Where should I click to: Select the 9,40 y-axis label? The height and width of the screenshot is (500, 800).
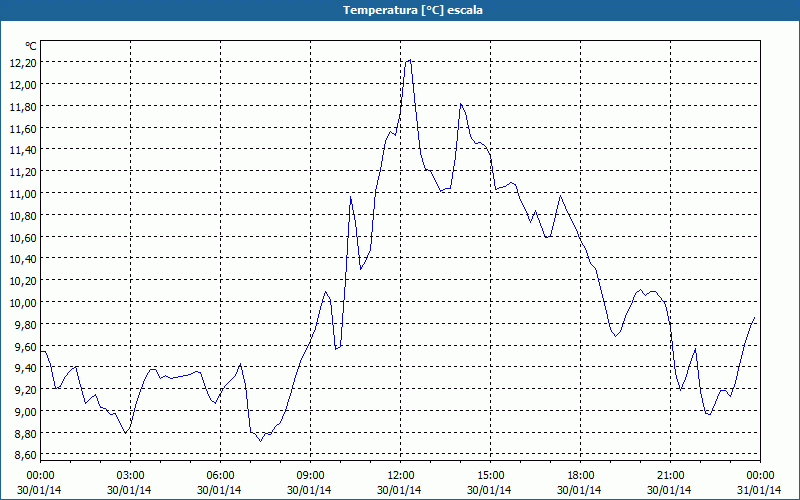[x=26, y=368]
